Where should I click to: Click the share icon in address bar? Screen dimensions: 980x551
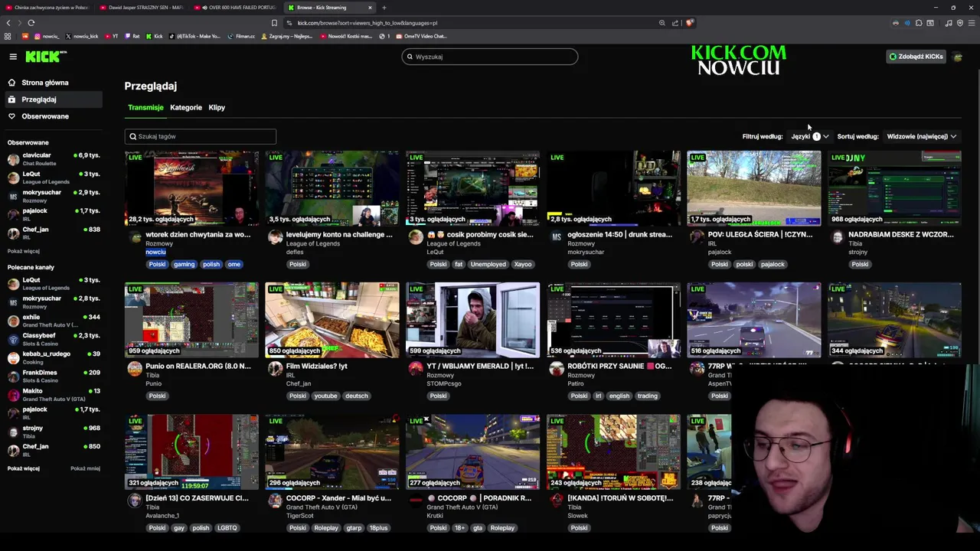coord(675,23)
